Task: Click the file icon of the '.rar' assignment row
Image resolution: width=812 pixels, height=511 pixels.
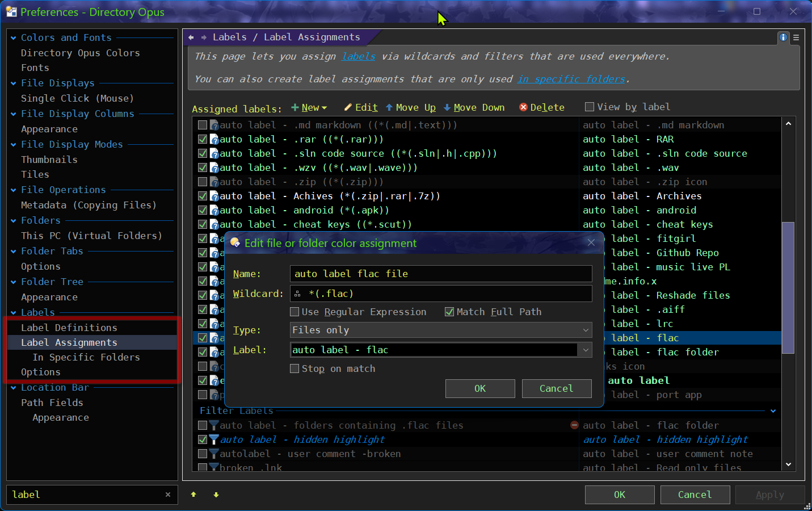Action: [x=214, y=139]
